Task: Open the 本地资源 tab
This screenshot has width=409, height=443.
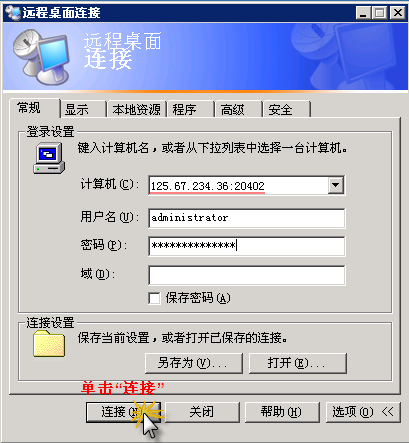Action: coord(136,109)
